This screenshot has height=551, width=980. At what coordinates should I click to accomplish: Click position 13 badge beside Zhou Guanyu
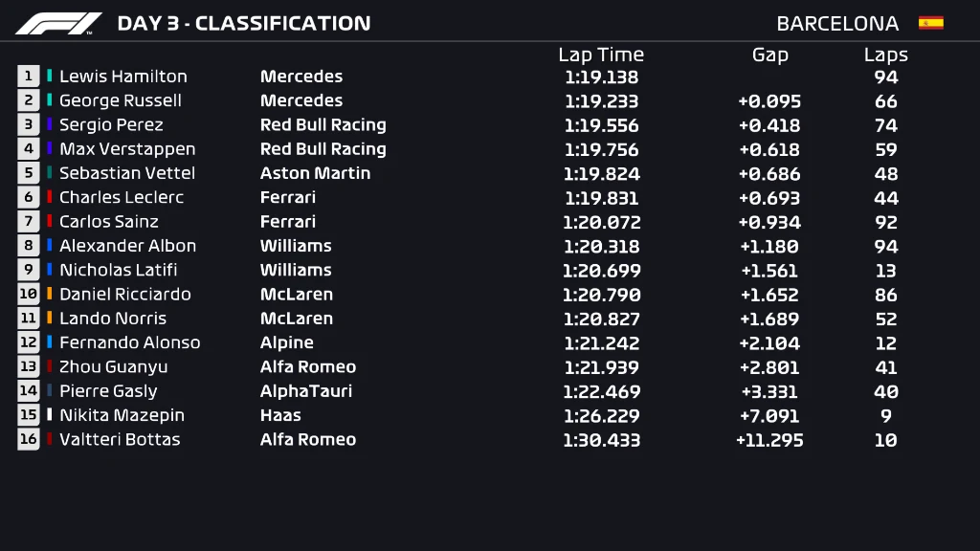28,367
